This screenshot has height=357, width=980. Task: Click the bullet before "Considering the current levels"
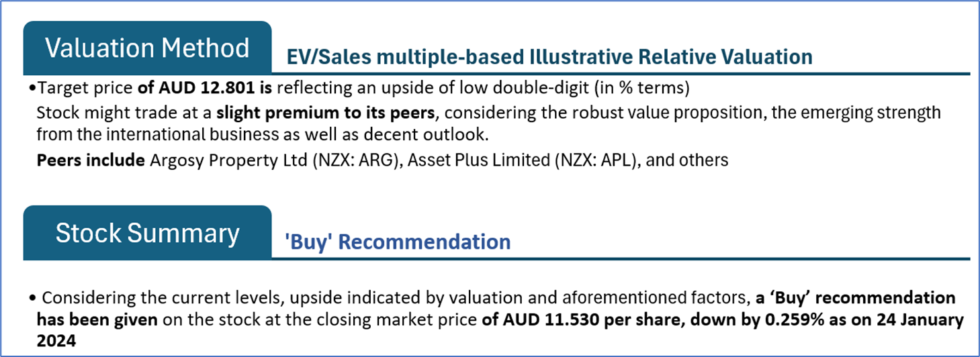[x=33, y=299]
